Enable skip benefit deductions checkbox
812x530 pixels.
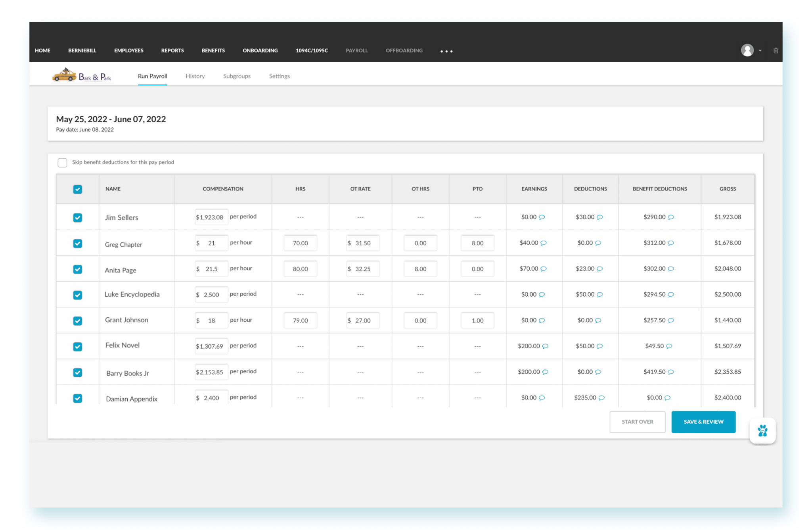tap(62, 162)
